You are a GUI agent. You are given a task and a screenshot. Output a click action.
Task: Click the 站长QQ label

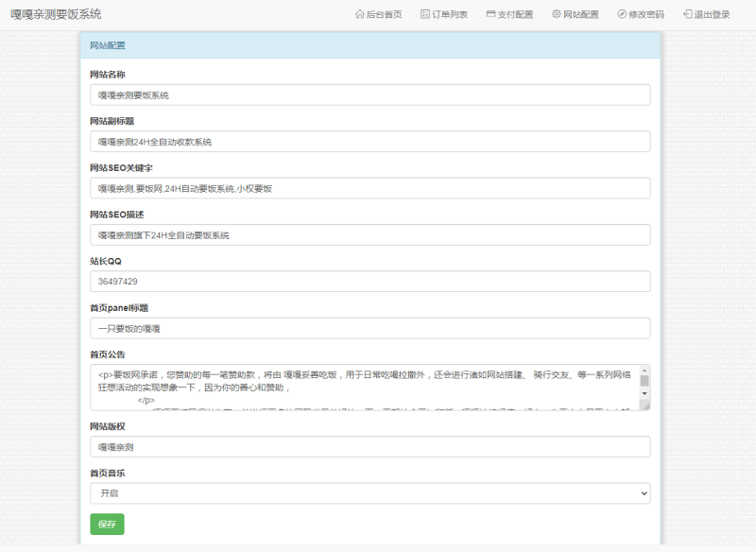point(106,261)
